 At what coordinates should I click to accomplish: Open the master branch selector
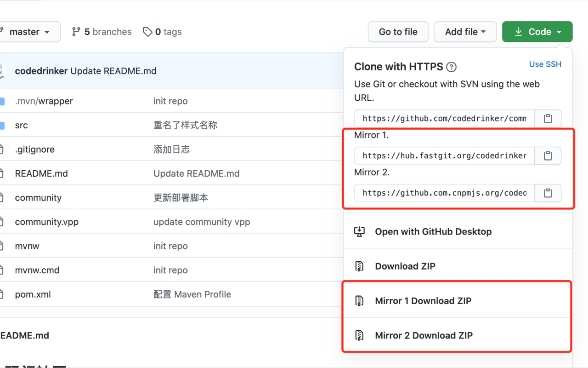(x=25, y=32)
